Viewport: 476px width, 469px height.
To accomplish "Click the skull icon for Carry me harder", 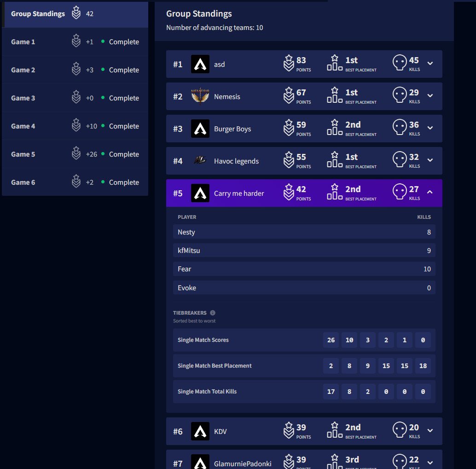I will (400, 192).
